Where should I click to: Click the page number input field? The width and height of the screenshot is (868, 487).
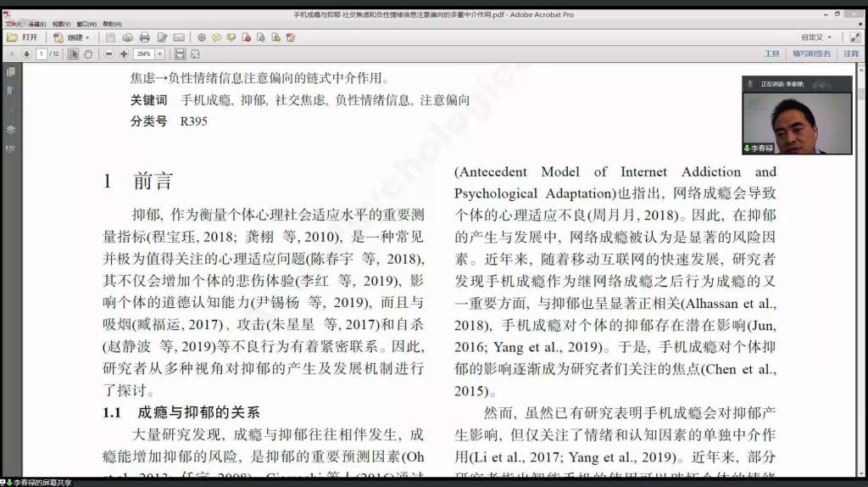click(42, 53)
